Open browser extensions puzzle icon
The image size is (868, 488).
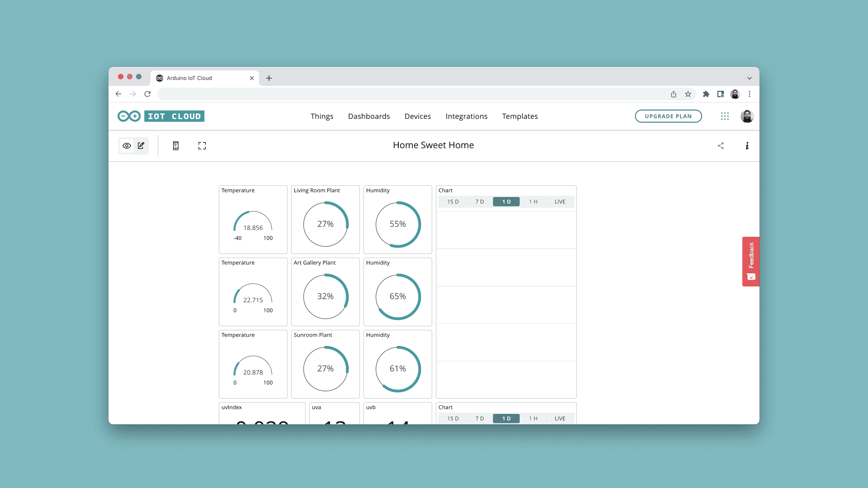click(x=706, y=94)
